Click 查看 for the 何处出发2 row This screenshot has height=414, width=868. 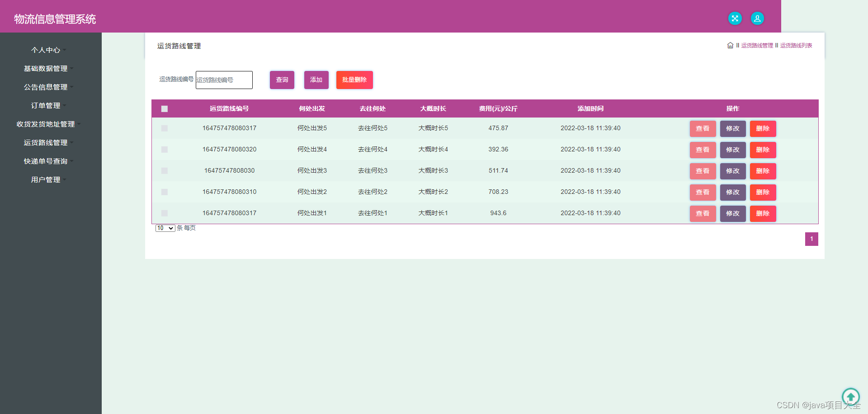coord(703,193)
